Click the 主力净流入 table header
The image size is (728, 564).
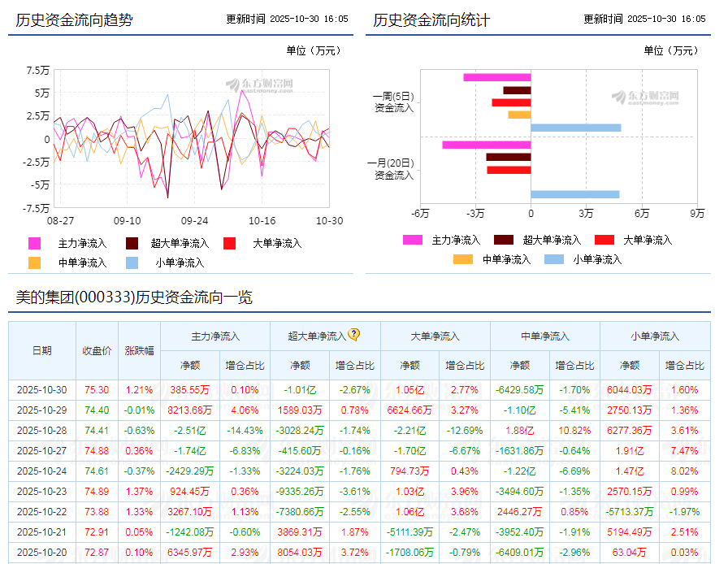pos(215,336)
